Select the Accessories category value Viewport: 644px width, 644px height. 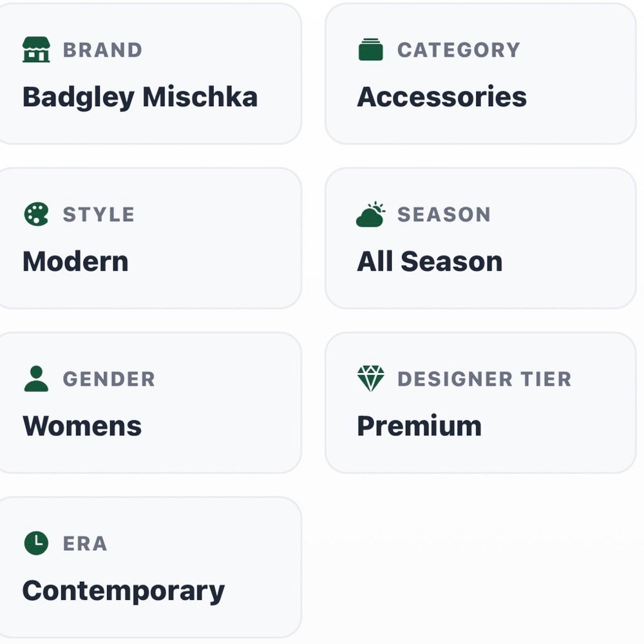(442, 97)
